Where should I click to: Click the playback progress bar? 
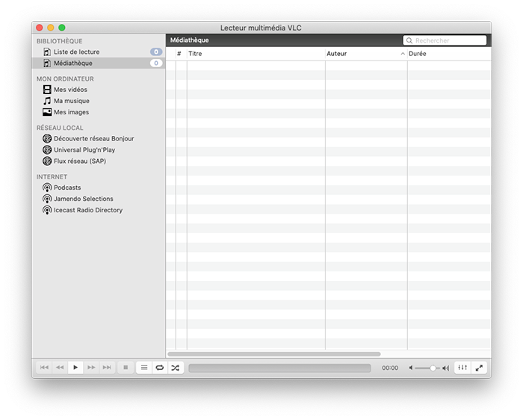[279, 368]
